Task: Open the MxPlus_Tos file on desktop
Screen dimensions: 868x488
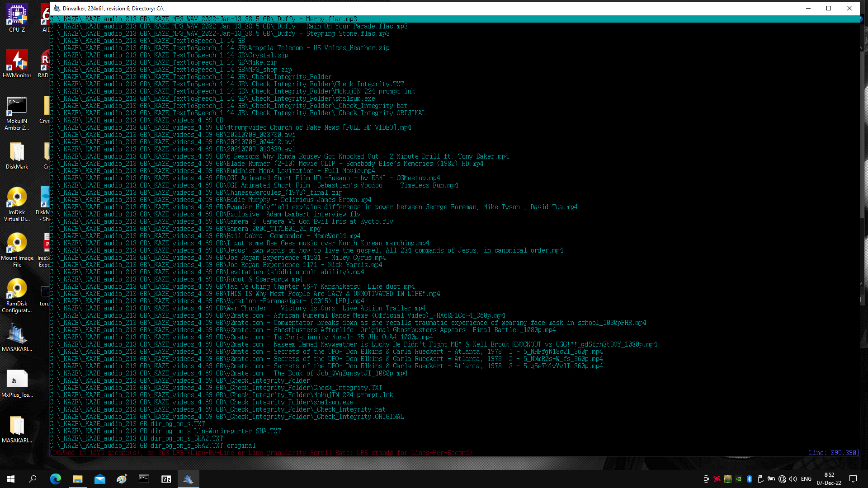Action: (17, 383)
